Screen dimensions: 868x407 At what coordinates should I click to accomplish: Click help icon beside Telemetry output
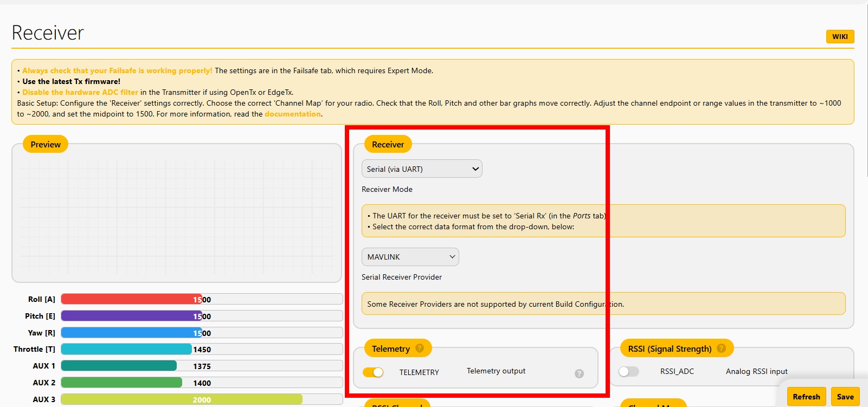[579, 373]
